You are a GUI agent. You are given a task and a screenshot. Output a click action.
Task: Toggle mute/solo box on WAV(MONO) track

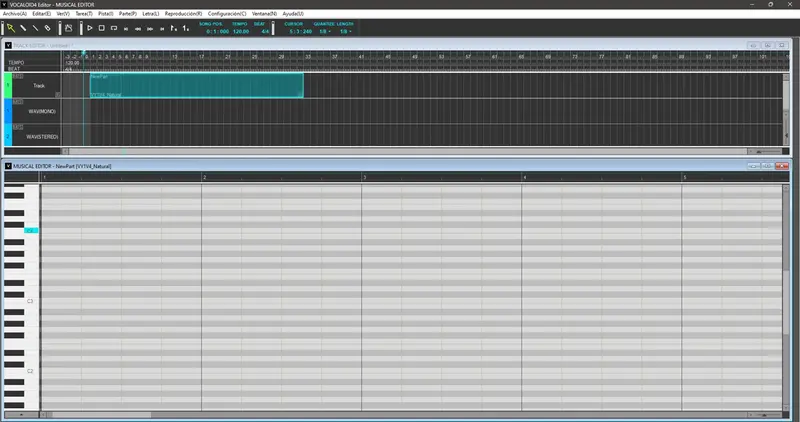[x=18, y=101]
